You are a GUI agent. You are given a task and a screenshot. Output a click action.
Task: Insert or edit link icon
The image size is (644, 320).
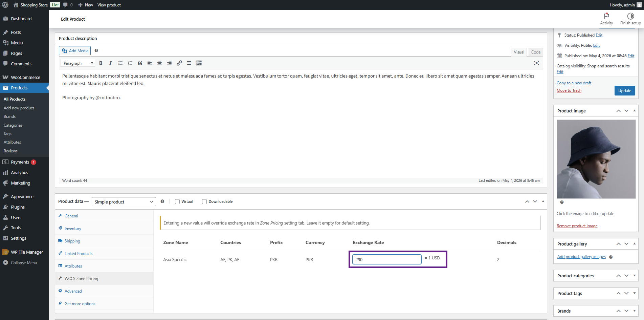tap(179, 63)
